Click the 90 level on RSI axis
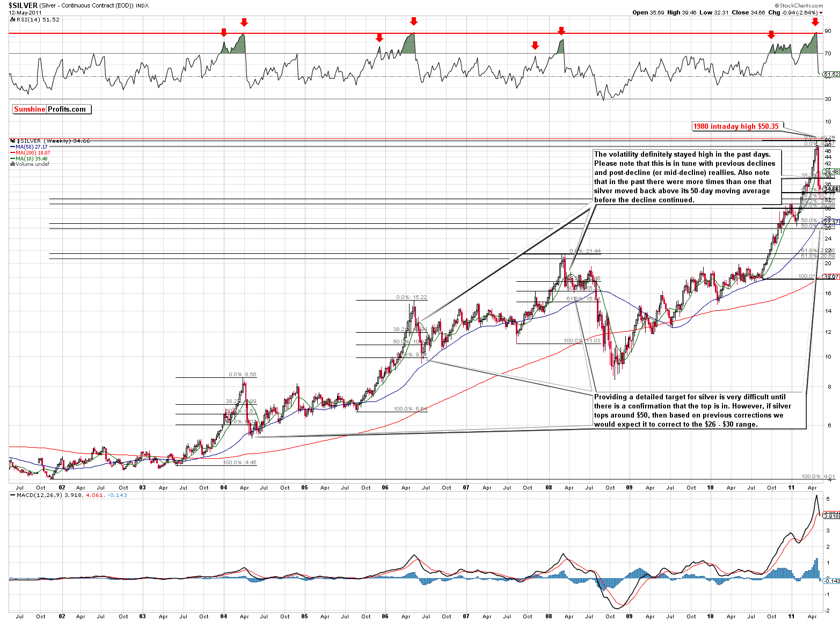 point(828,31)
